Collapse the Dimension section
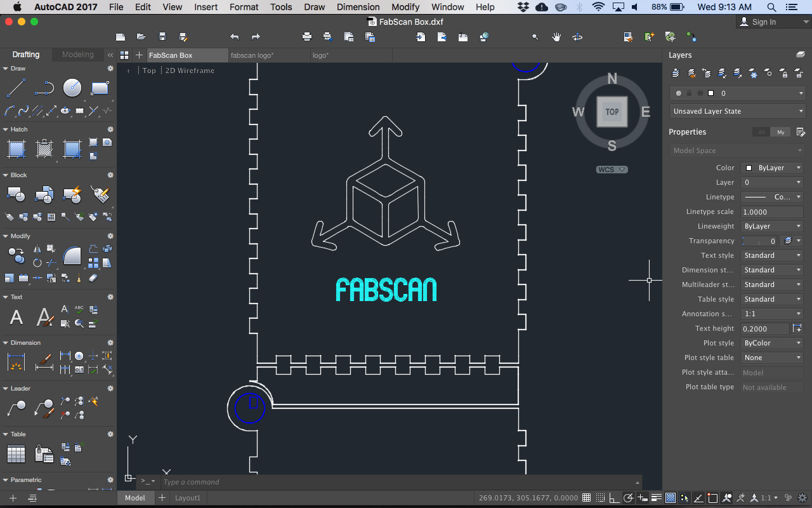The width and height of the screenshot is (812, 508). point(6,343)
